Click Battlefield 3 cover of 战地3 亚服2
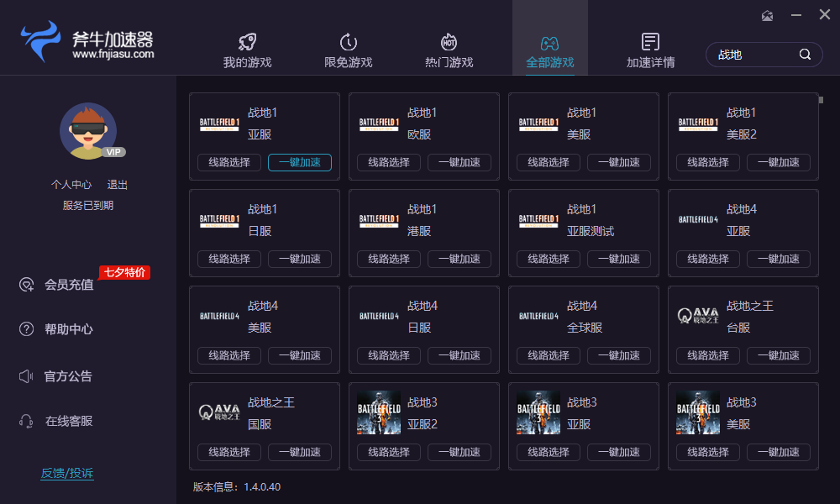Screen dimensions: 840x504 pos(379,412)
